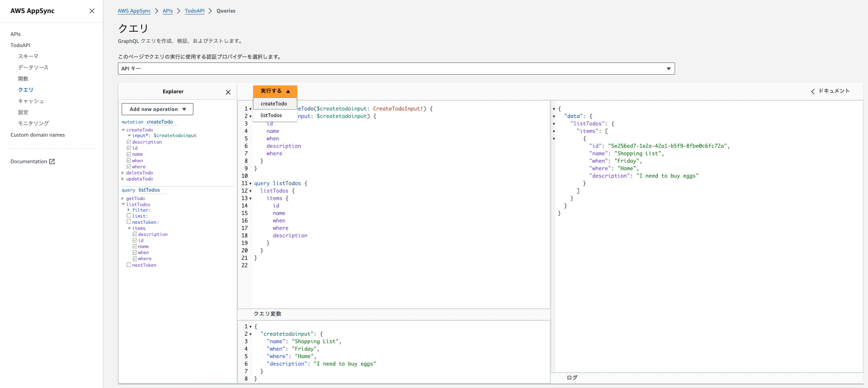Open モニタリング in the sidebar
The image size is (868, 388).
[34, 124]
